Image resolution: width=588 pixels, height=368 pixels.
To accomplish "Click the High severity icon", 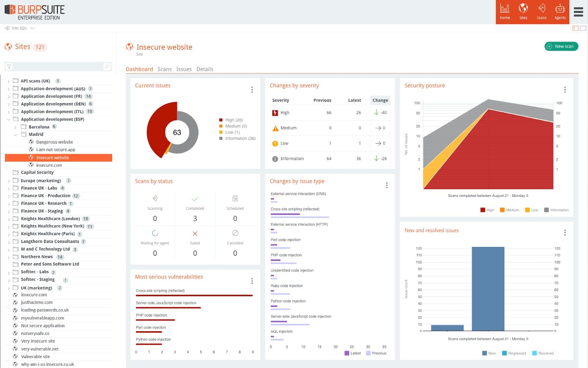I will click(275, 113).
